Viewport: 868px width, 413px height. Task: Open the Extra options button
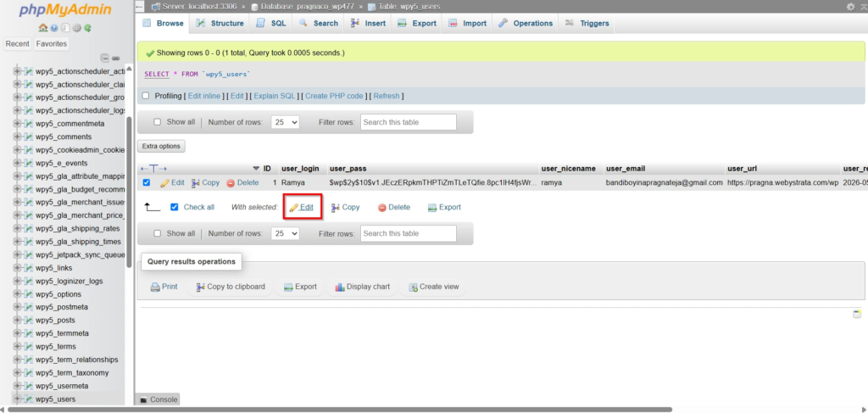click(161, 146)
